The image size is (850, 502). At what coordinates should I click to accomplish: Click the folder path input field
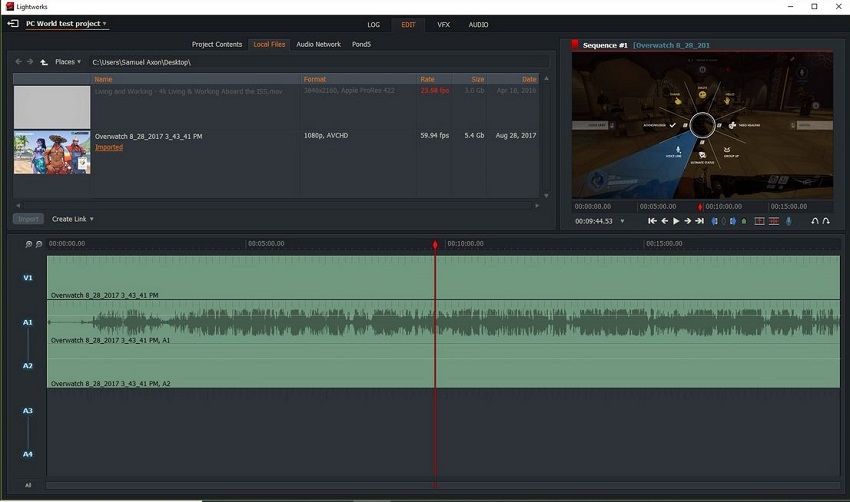click(320, 62)
